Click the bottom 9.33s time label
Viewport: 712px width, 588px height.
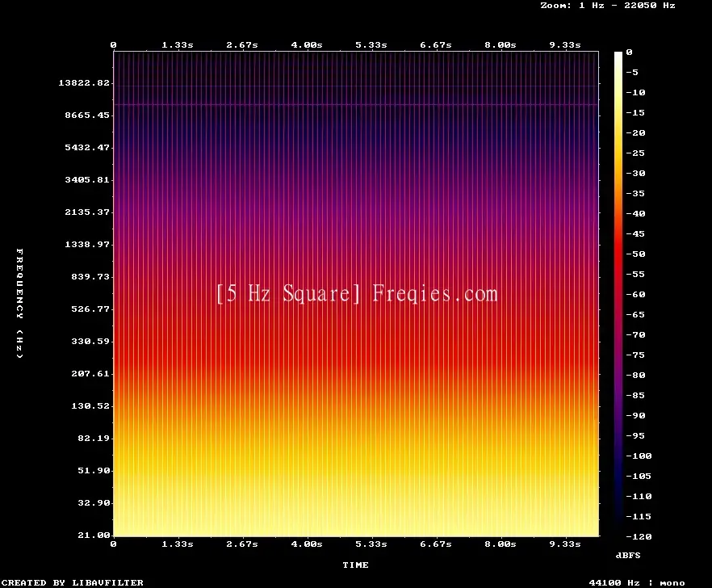pyautogui.click(x=565, y=544)
